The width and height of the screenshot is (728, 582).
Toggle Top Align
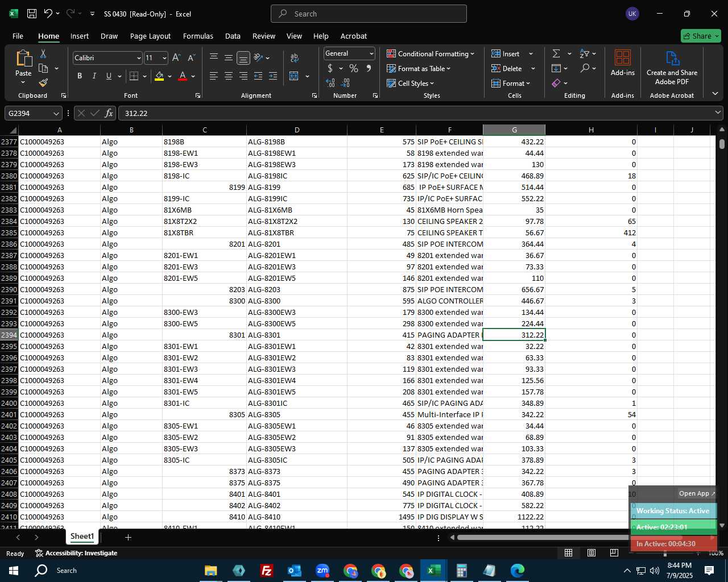214,58
